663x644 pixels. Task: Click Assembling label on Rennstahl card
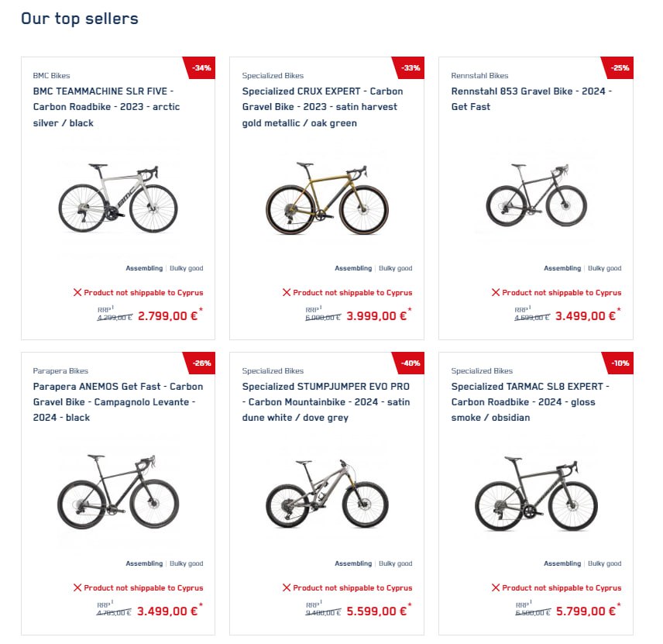click(x=562, y=268)
